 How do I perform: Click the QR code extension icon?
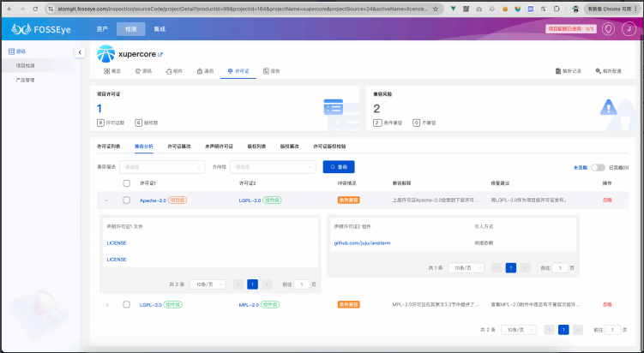(x=466, y=9)
